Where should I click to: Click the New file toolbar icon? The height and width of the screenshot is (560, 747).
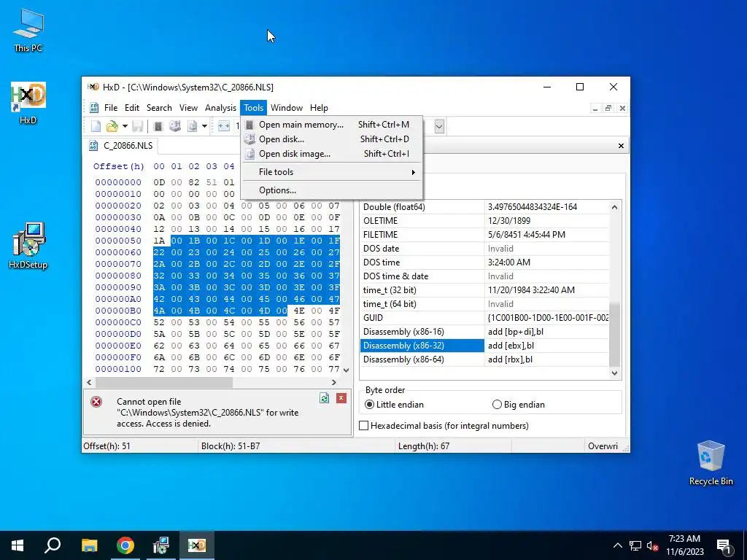coord(96,126)
